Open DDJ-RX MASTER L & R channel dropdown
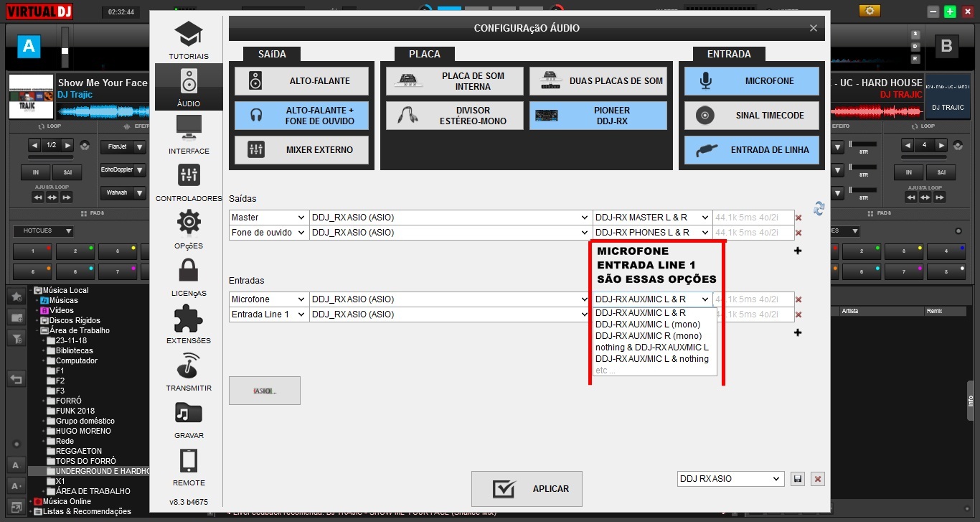The width and height of the screenshot is (980, 522). click(x=652, y=218)
